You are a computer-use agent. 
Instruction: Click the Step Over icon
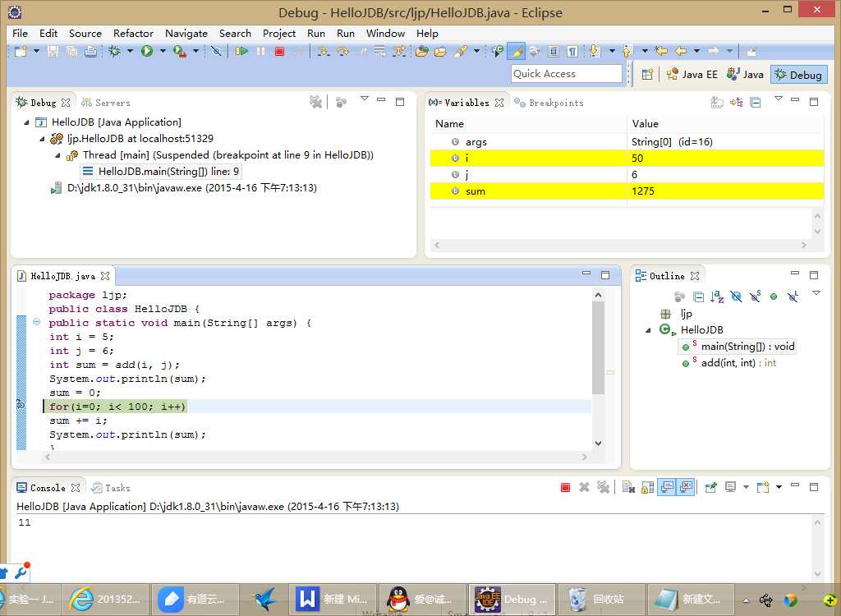pos(342,51)
